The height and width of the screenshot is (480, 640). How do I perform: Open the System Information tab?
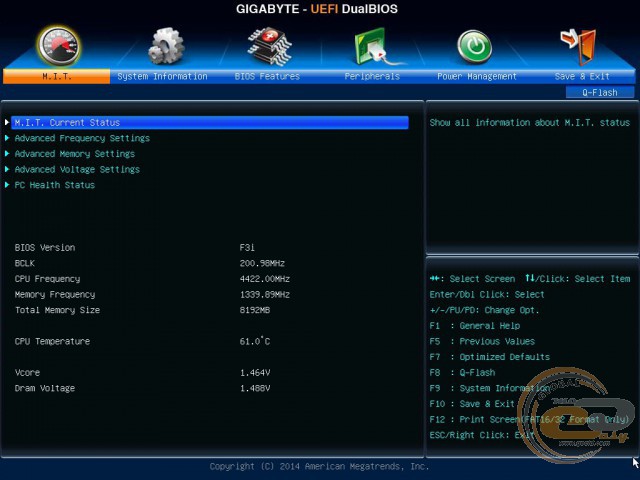click(x=162, y=76)
